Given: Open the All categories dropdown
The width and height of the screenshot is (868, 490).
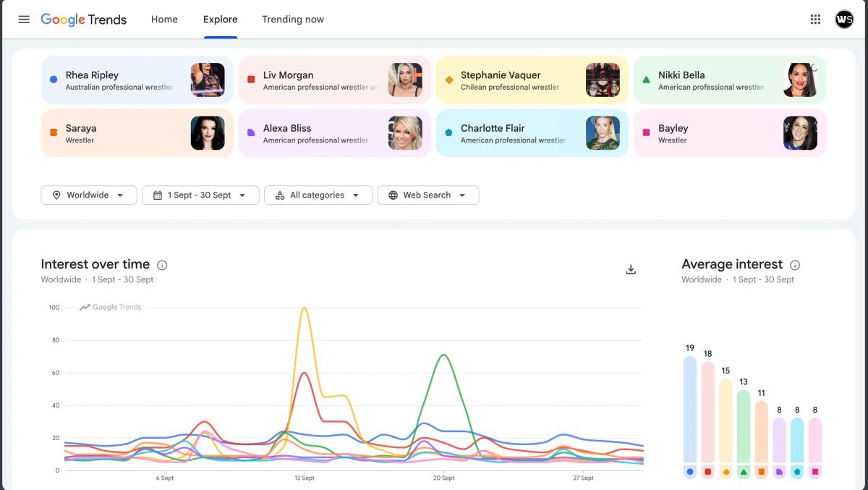Looking at the screenshot, I should click(318, 195).
